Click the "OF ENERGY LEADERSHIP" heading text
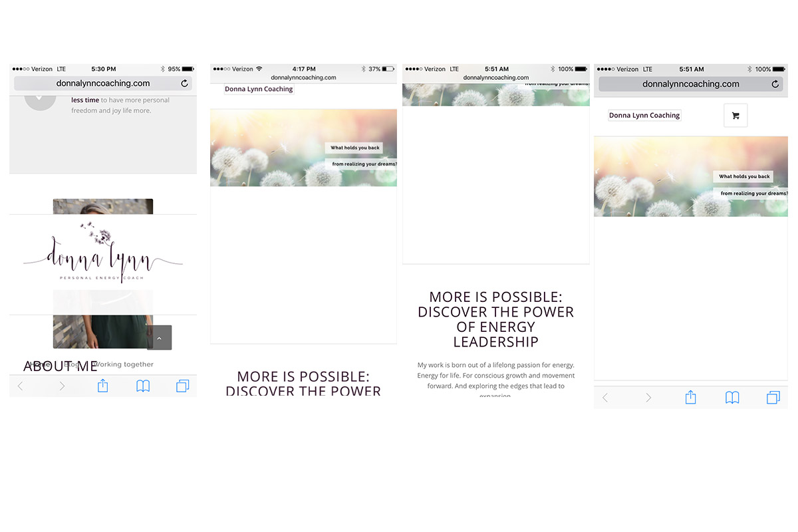This screenshot has height=532, width=798. 496,334
